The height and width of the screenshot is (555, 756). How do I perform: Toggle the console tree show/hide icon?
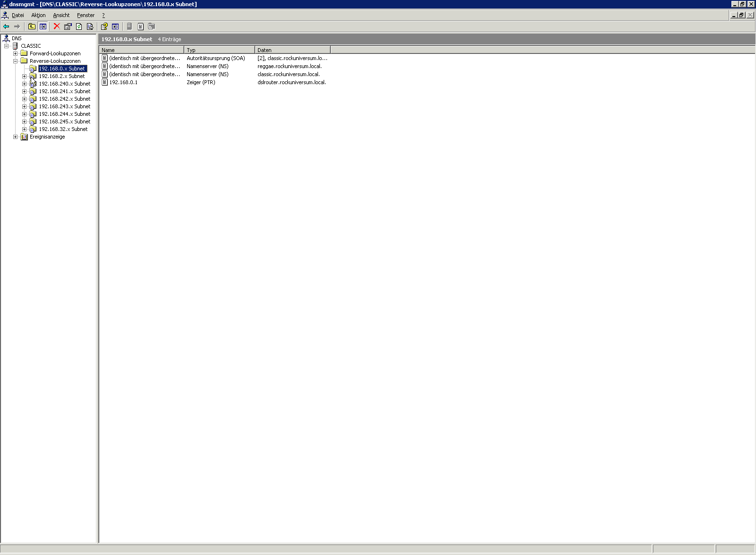[43, 26]
